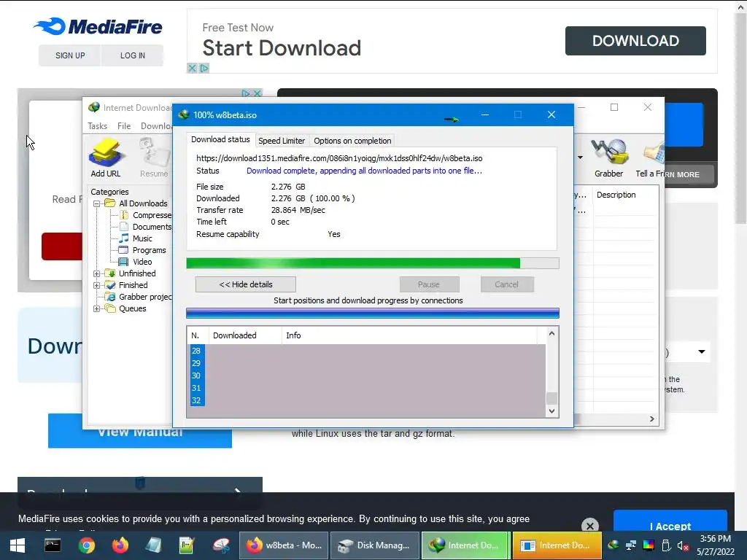Screen dimensions: 747x560
Task: Expand the Finished category node
Action: [97, 285]
